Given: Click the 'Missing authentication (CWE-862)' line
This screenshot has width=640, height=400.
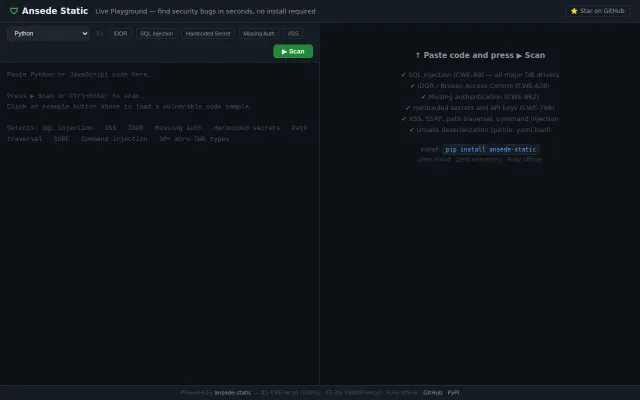Looking at the screenshot, I should (480, 97).
